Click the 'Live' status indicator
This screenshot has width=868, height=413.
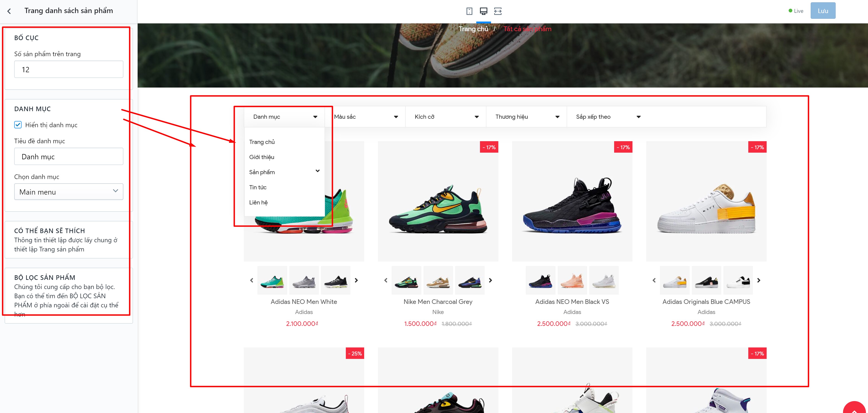[796, 11]
